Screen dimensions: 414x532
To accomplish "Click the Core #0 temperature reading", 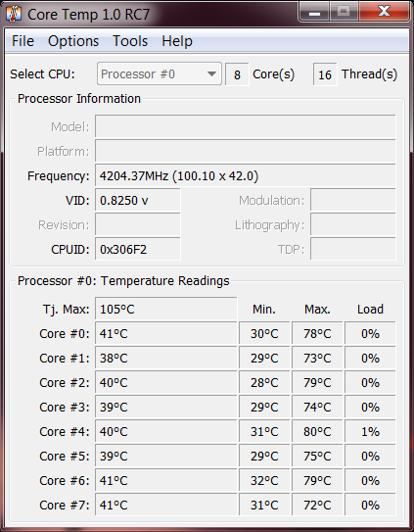I will [x=166, y=333].
